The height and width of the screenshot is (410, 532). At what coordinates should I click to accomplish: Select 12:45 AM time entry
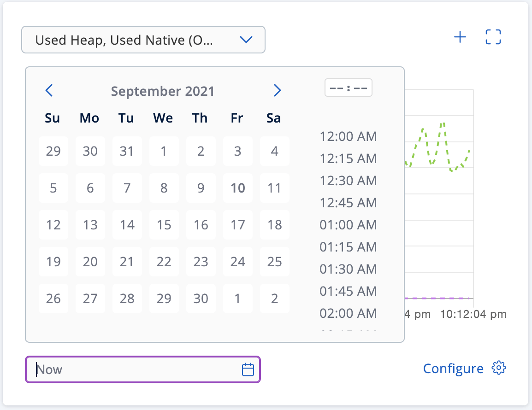(348, 203)
